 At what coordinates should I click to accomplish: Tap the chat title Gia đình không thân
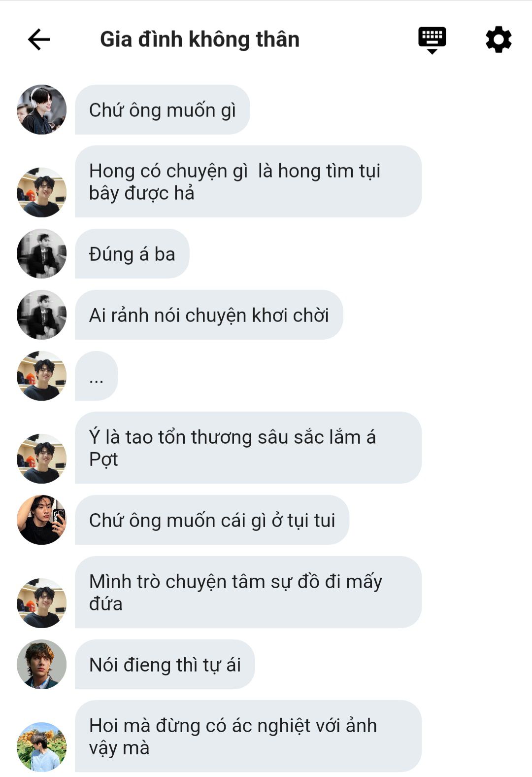pyautogui.click(x=199, y=39)
